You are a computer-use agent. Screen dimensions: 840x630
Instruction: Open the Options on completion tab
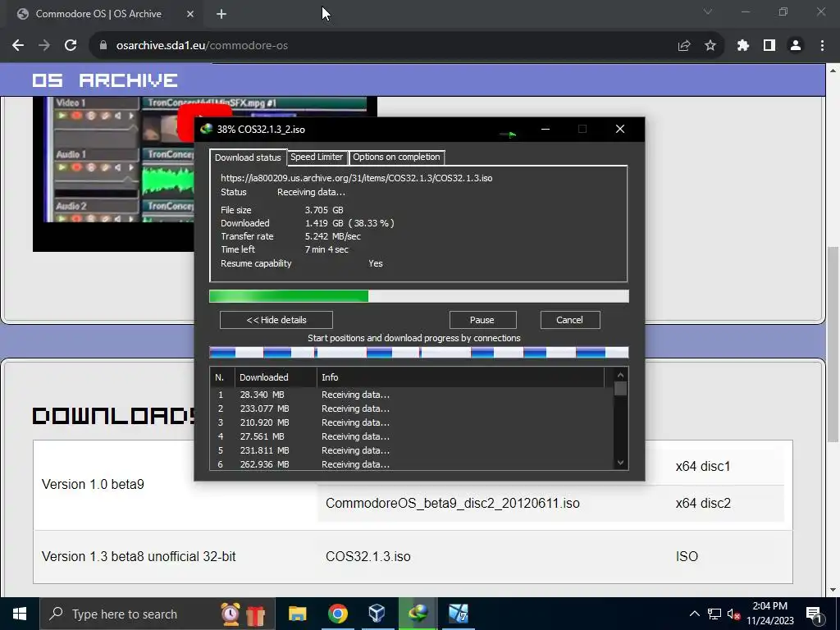coord(396,157)
